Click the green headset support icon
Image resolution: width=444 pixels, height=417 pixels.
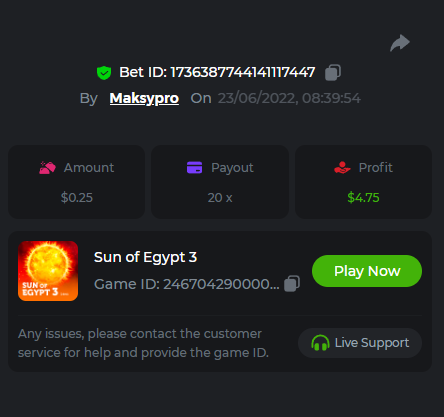(320, 343)
